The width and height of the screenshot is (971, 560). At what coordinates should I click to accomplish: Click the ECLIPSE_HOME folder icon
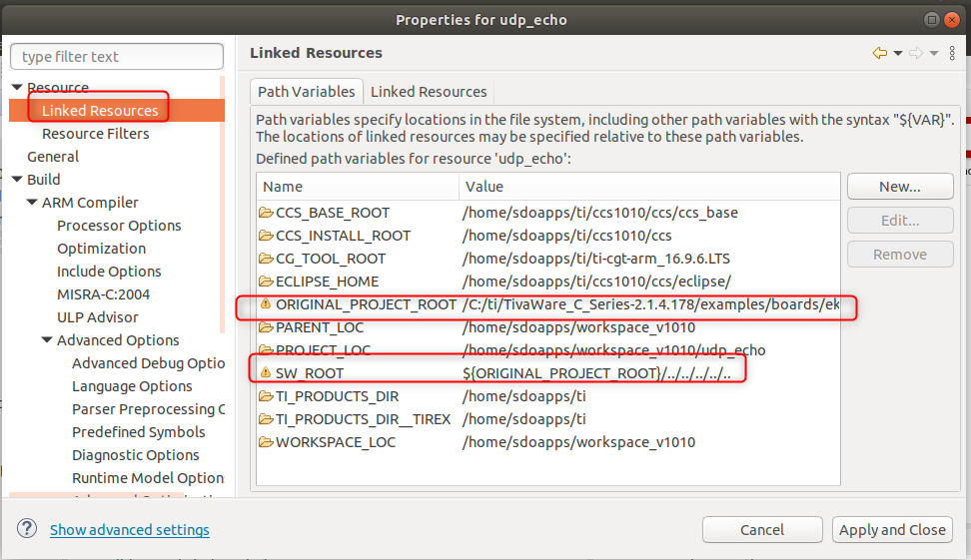point(266,281)
